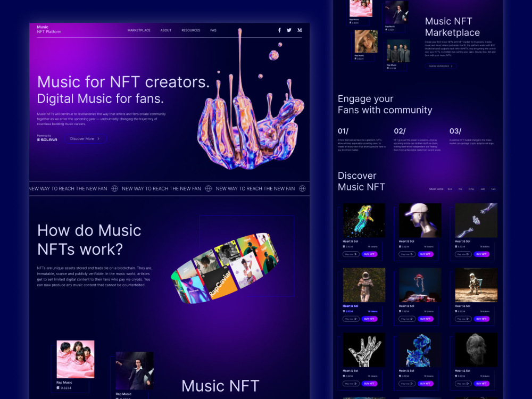Click the "01/" community step
The height and width of the screenshot is (399, 532).
(343, 131)
